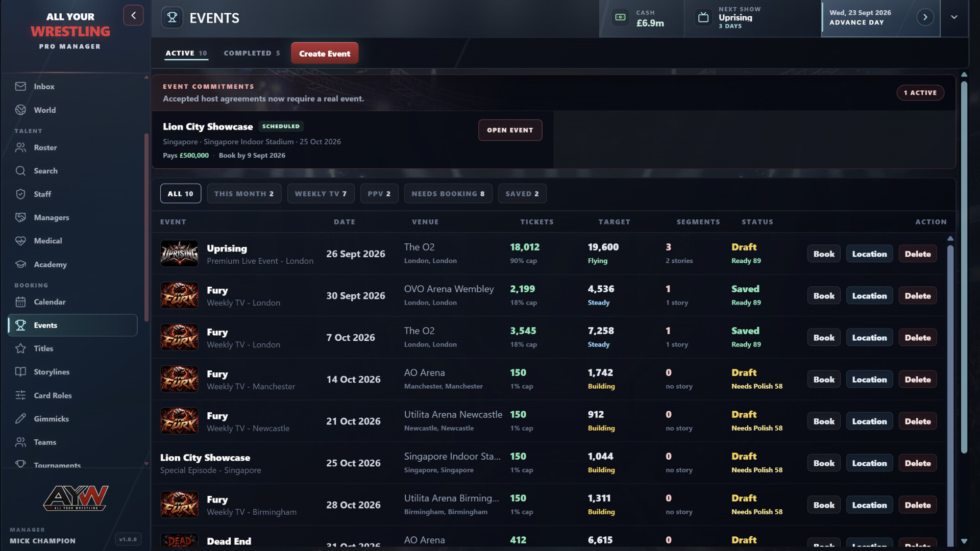980x551 pixels.
Task: Select the Saved filter chip
Action: point(522,194)
